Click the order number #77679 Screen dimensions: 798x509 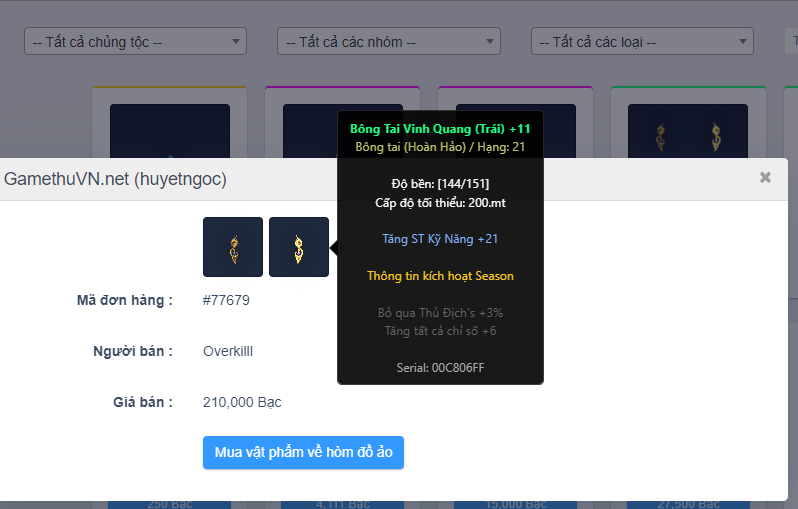227,300
